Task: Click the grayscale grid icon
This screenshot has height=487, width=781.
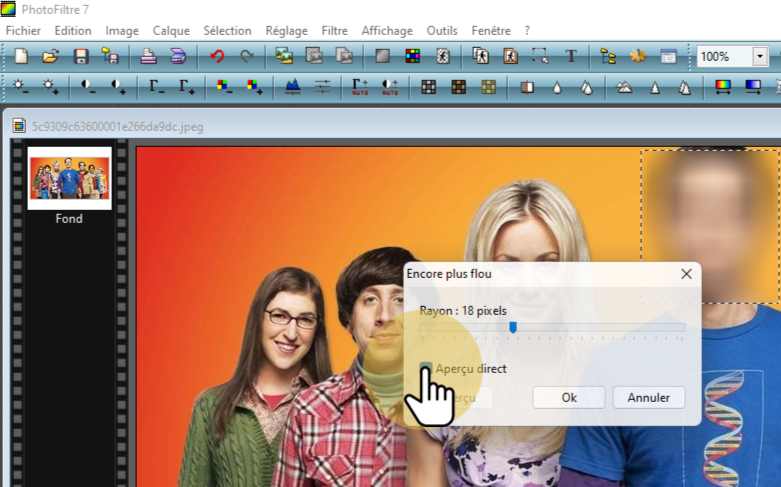Action: point(428,87)
